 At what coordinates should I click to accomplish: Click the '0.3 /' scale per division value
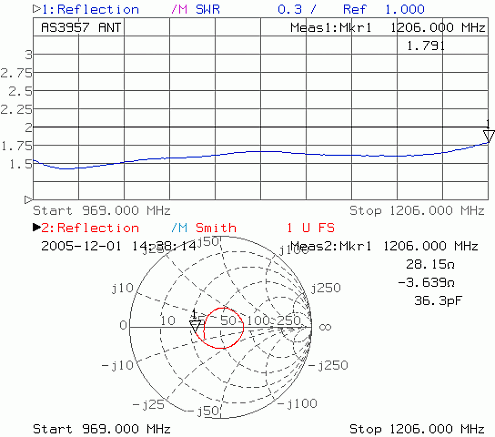point(296,9)
